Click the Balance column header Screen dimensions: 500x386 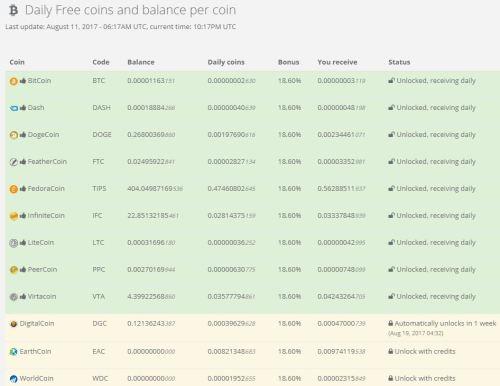(x=141, y=62)
